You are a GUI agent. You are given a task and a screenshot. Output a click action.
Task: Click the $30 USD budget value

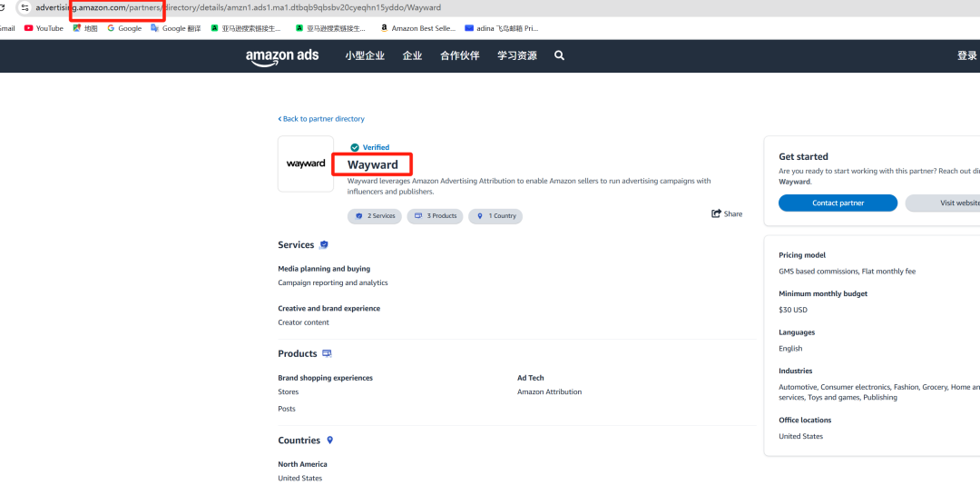tap(793, 310)
